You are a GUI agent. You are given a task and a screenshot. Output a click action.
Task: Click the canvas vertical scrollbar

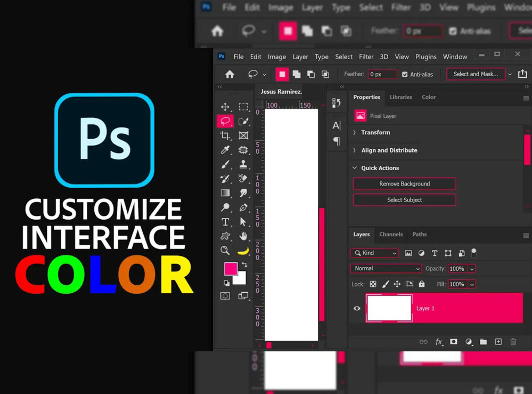tap(322, 265)
